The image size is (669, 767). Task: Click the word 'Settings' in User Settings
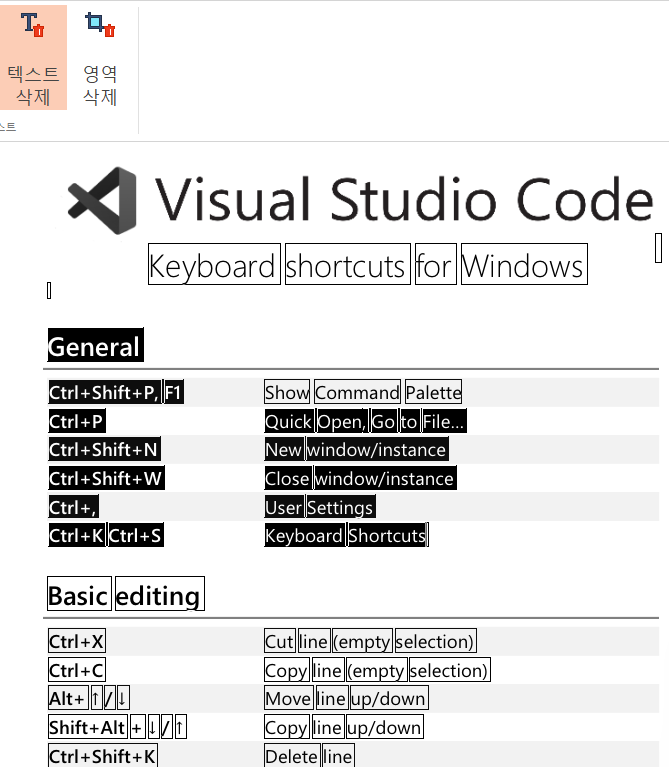tap(341, 507)
